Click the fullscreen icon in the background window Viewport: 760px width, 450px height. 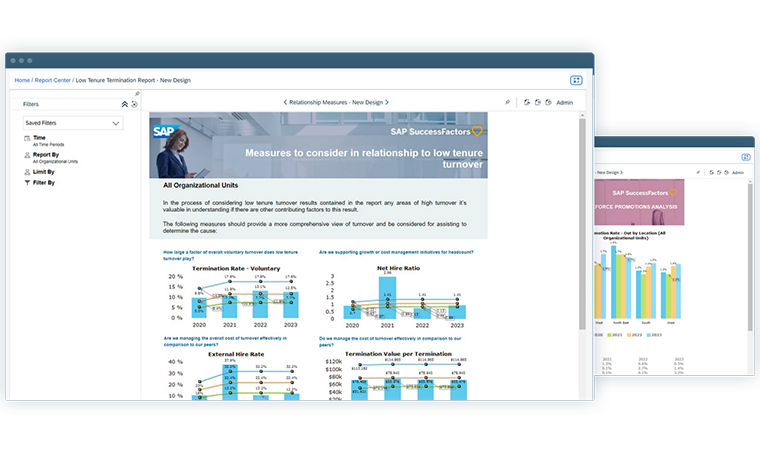(x=745, y=156)
